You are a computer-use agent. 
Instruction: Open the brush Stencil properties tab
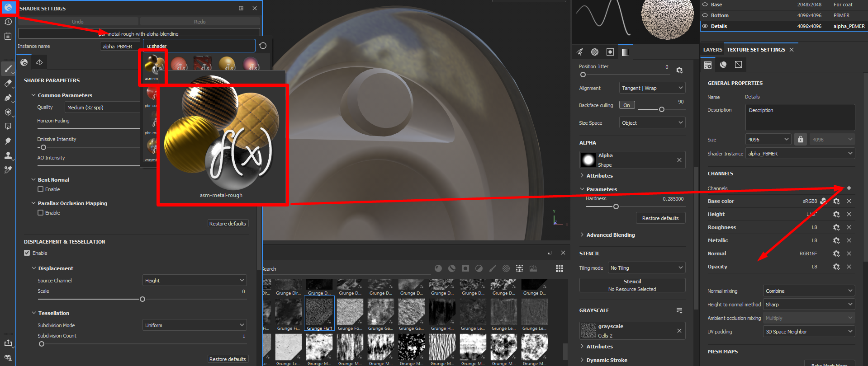click(610, 52)
